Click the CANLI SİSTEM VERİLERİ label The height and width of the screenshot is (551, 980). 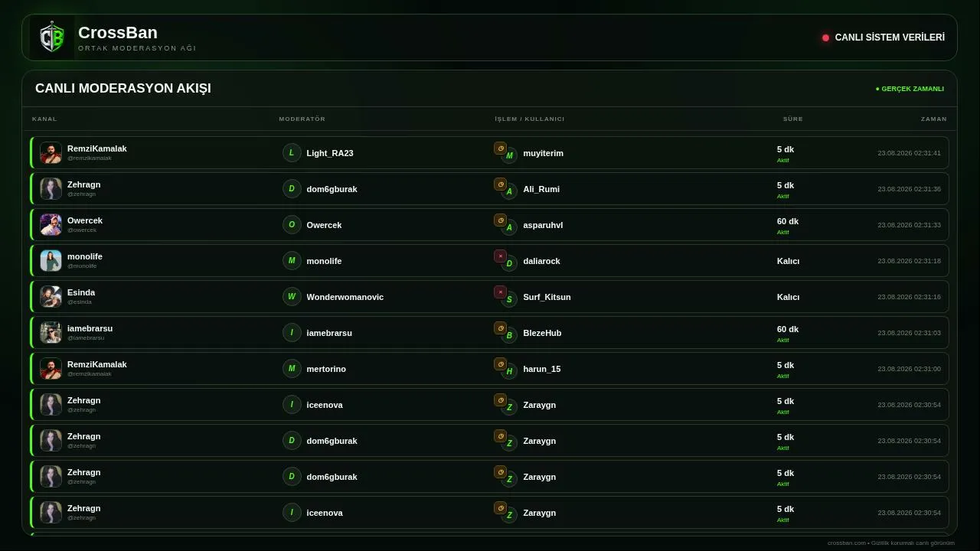click(890, 37)
